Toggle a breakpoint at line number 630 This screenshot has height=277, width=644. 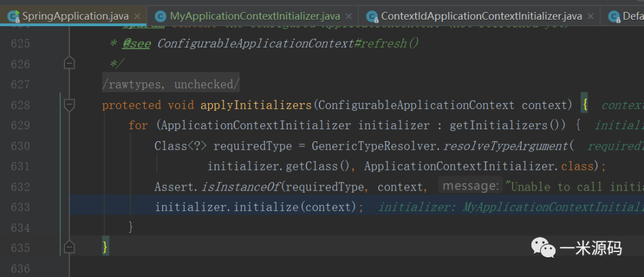[21, 146]
